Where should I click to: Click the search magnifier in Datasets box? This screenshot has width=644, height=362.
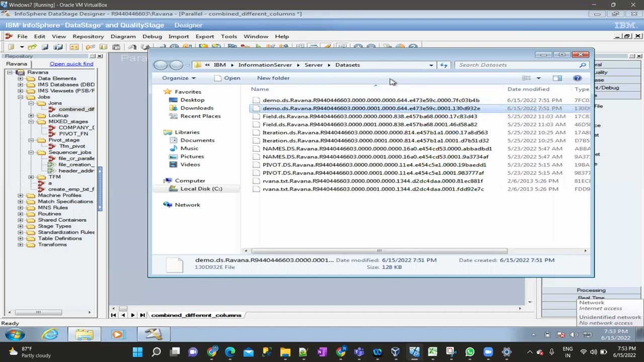[x=583, y=65]
